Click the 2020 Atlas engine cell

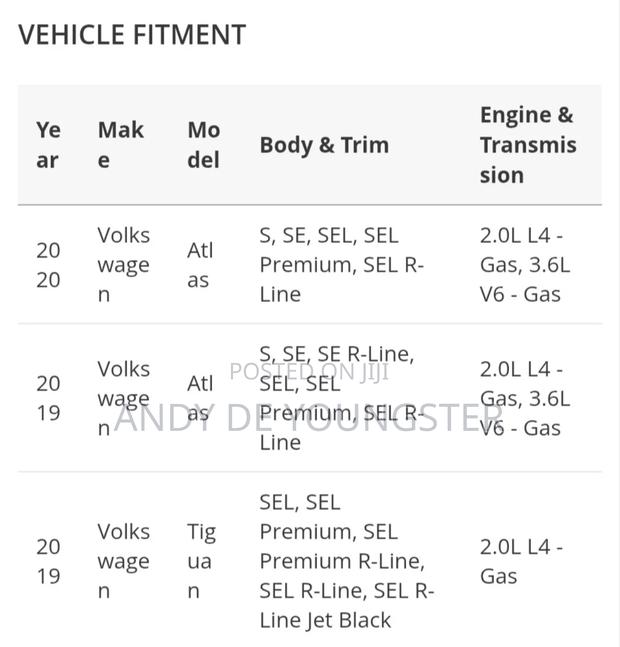525,265
